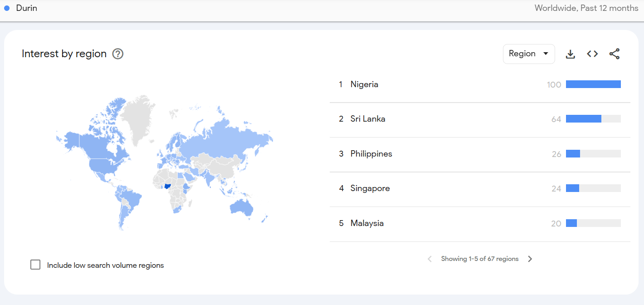Open Singapore region entry

pos(480,189)
